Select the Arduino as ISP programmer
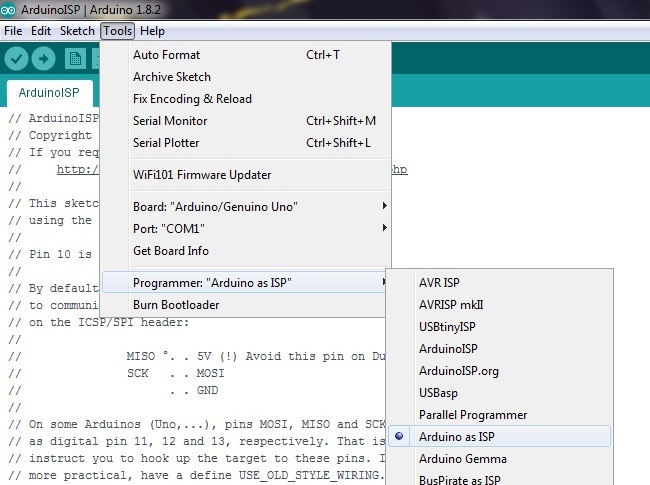Screen dimensions: 650x485 click(x=500, y=436)
